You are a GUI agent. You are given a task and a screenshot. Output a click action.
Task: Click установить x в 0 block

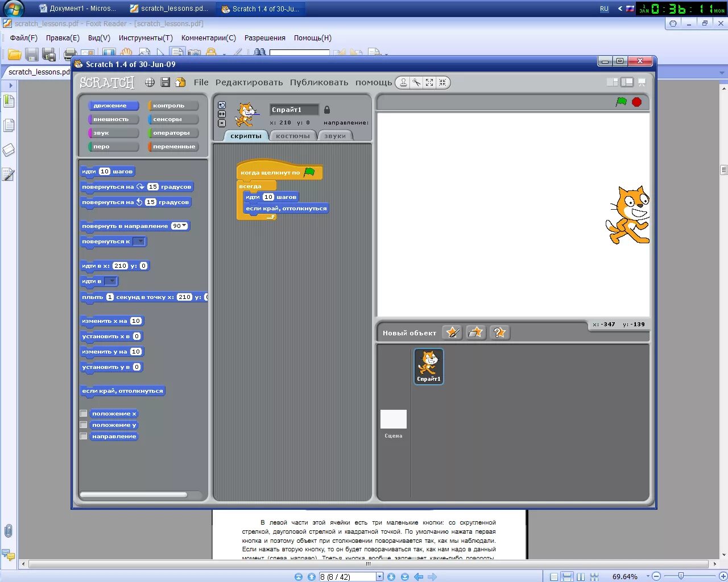[x=111, y=336]
